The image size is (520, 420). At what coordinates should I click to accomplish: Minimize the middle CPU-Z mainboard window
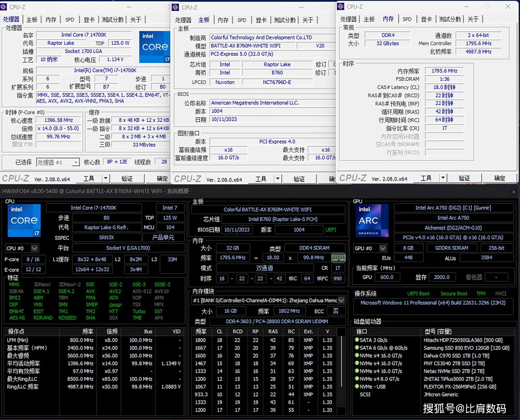point(301,8)
